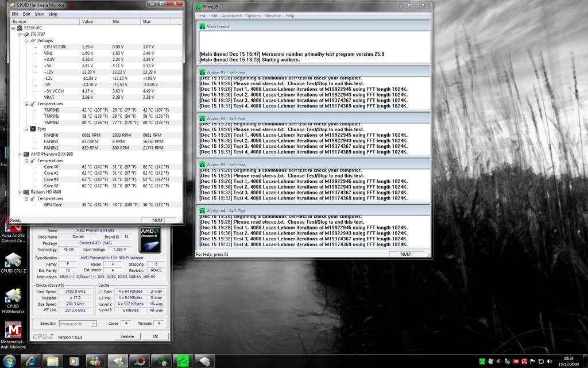Collapse the AMD Phenom II X4 965 node
The image size is (588, 368).
20,154
